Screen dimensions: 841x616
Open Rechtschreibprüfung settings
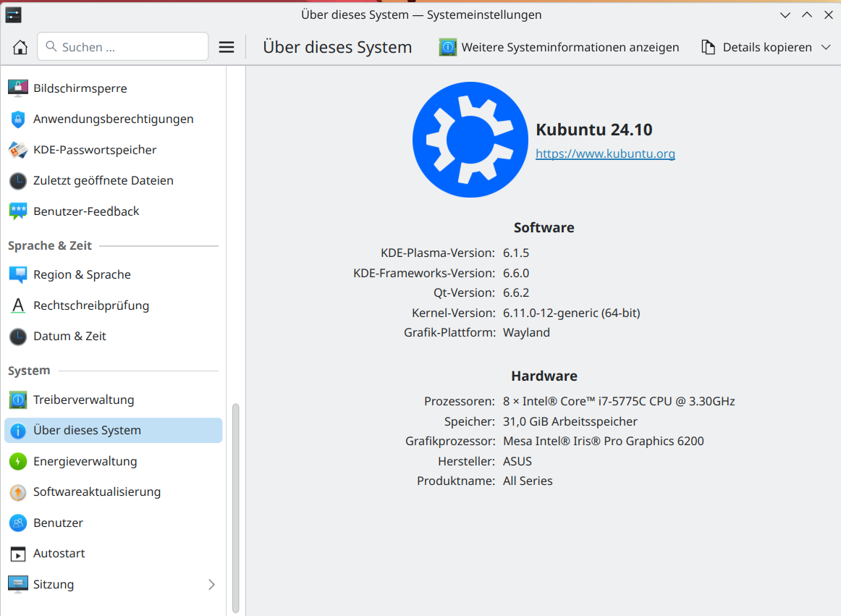(113, 305)
